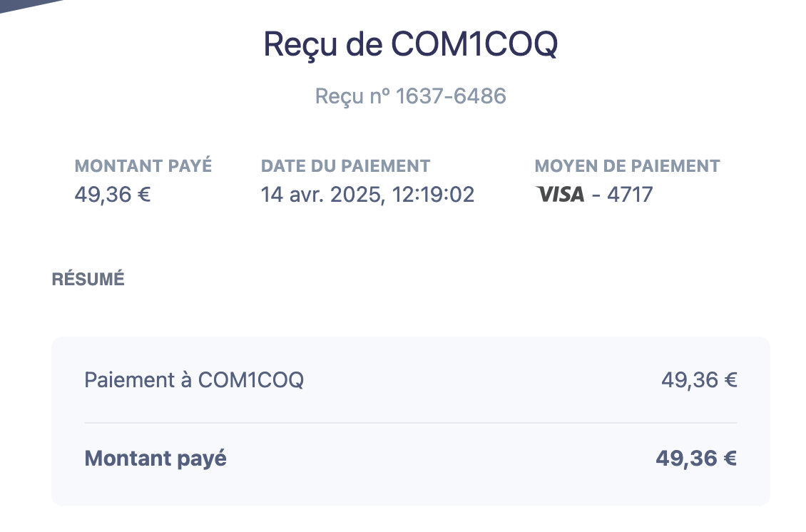
Task: Select the receipt number 1637-6486
Action: coord(451,96)
